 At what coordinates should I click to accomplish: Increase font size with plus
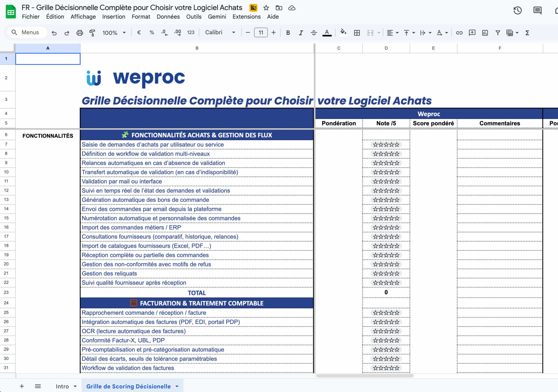pos(273,32)
